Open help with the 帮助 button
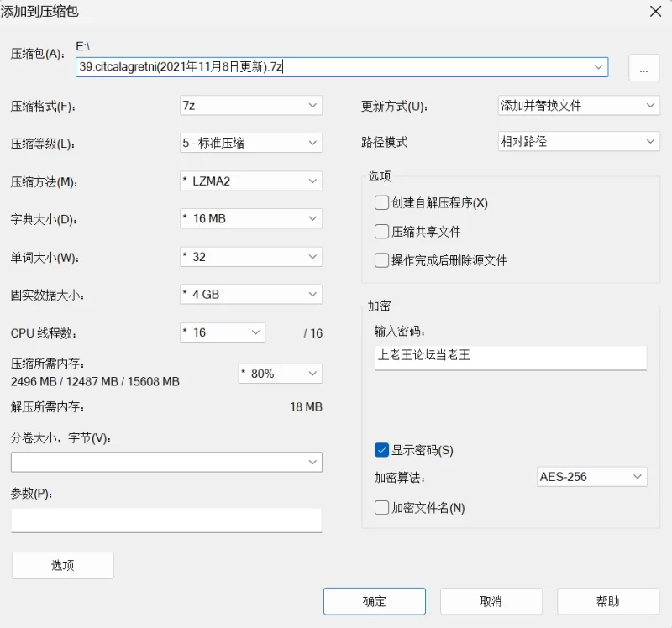This screenshot has width=672, height=628. click(608, 601)
